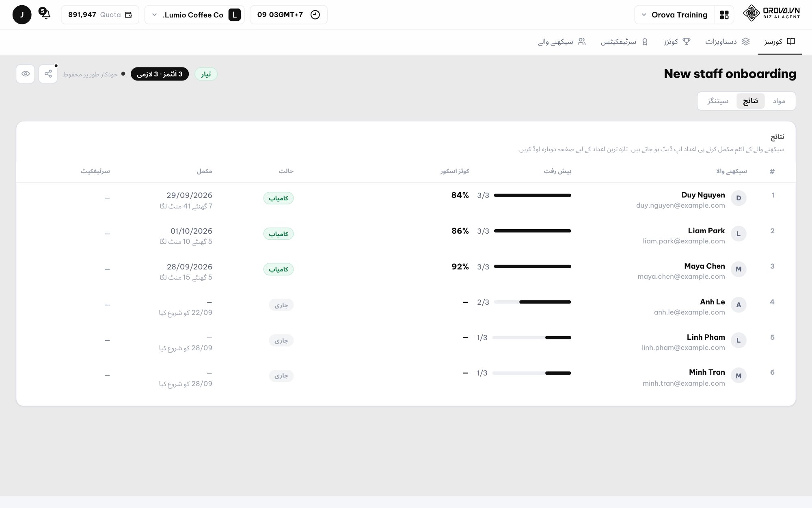Click Maya Chen's avatar M
The height and width of the screenshot is (508, 812).
[x=739, y=269]
